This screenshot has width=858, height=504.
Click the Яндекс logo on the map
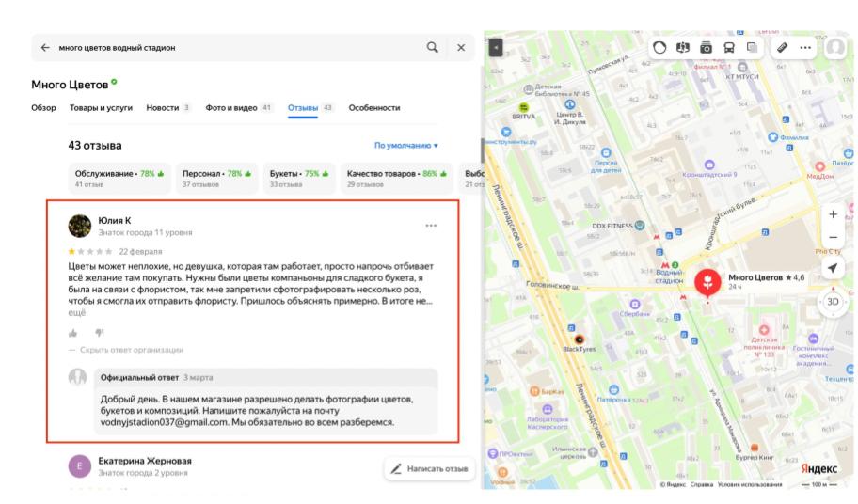click(x=819, y=469)
